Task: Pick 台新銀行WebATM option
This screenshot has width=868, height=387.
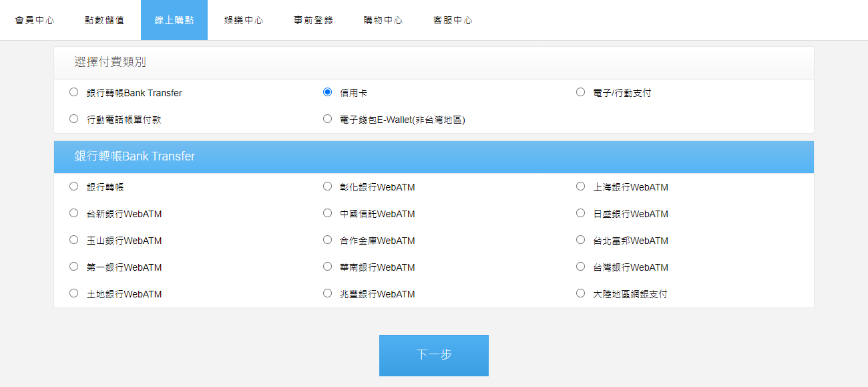Action: (x=73, y=213)
